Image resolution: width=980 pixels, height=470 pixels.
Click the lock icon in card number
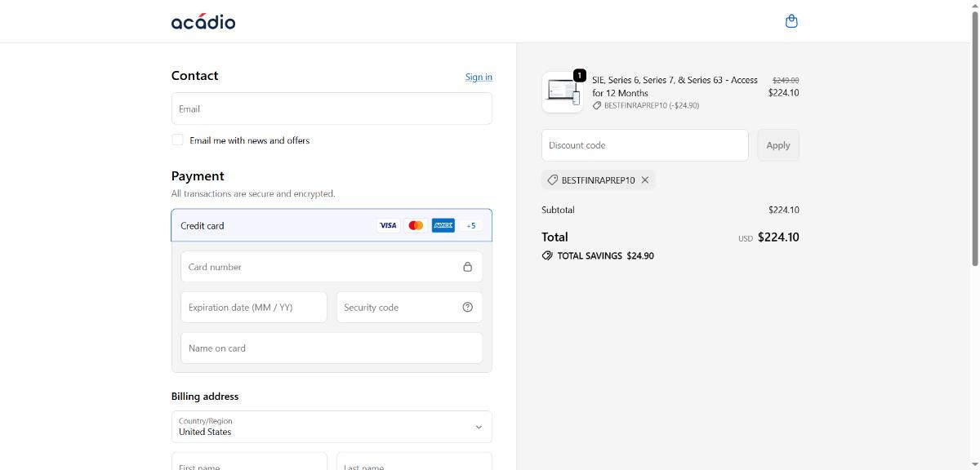click(x=467, y=267)
